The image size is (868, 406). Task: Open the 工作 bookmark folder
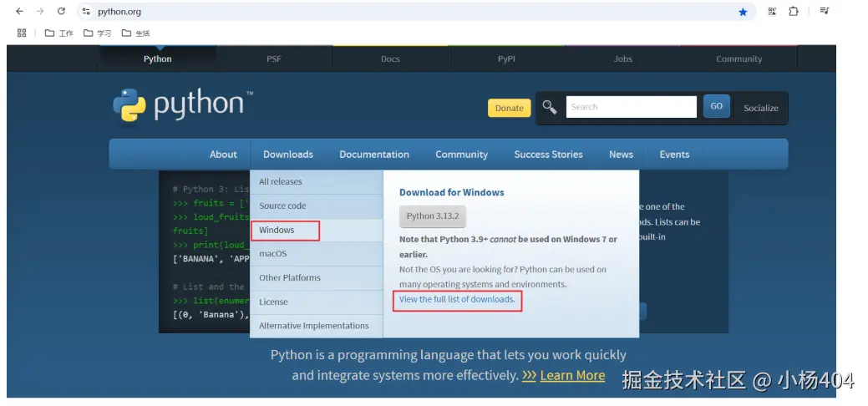coord(58,33)
